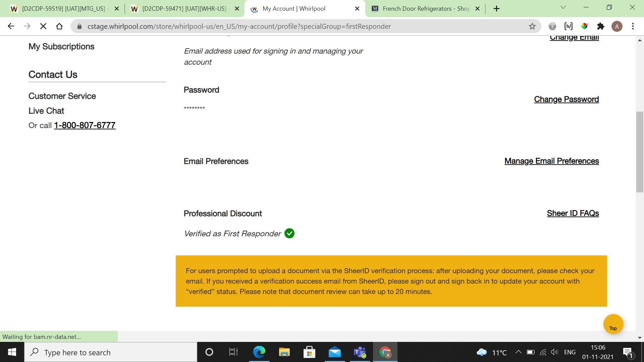This screenshot has width=644, height=362.
Task: Open the colorful shield extension icon
Action: point(585,26)
